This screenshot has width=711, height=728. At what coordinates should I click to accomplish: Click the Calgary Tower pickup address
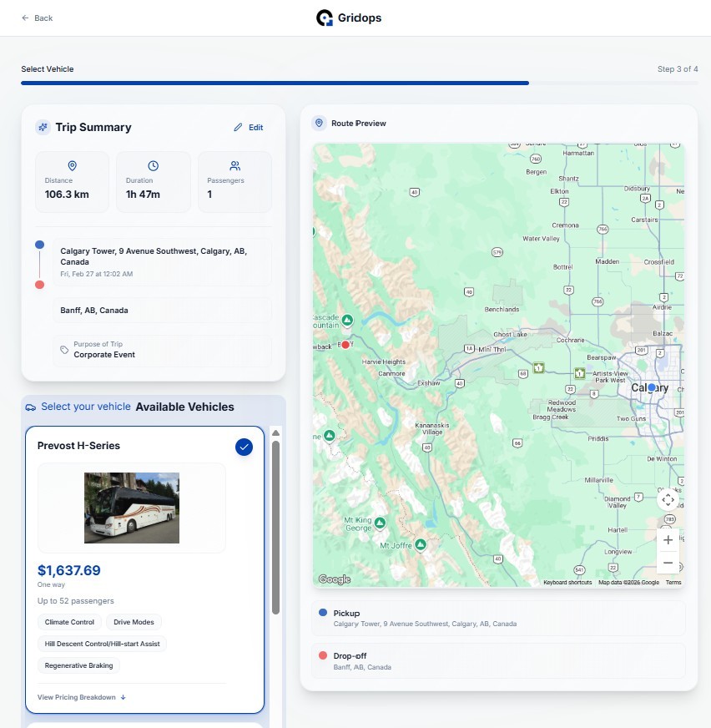click(154, 256)
